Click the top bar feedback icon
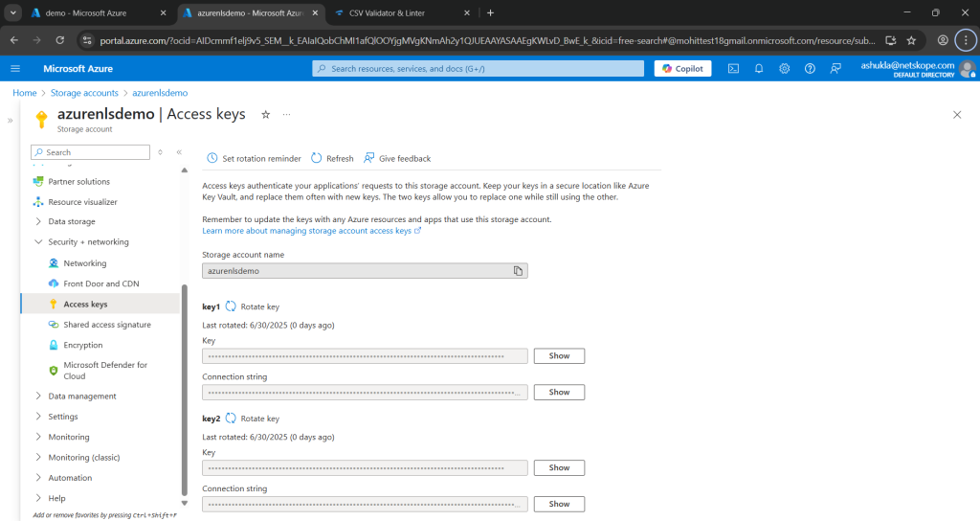This screenshot has width=980, height=521. tap(835, 69)
